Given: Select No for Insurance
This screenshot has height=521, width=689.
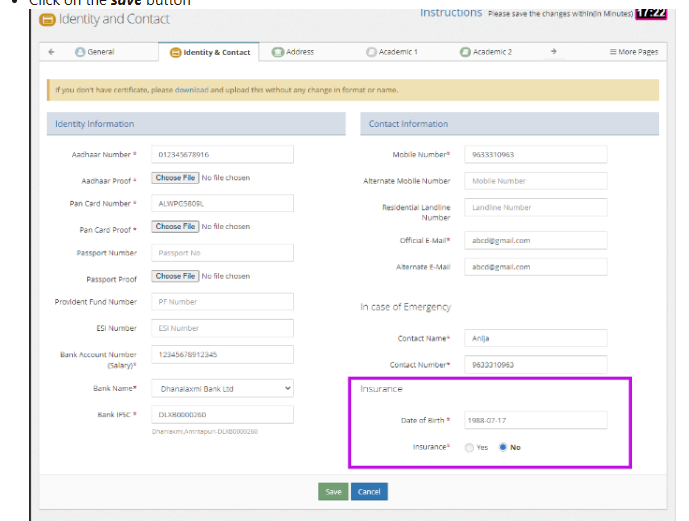Looking at the screenshot, I should coord(503,447).
